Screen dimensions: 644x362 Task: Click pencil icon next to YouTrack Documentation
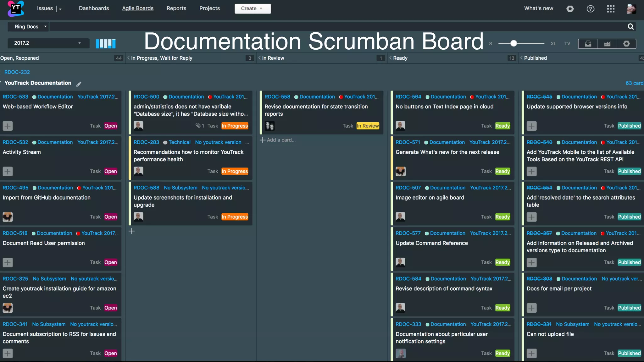[79, 84]
